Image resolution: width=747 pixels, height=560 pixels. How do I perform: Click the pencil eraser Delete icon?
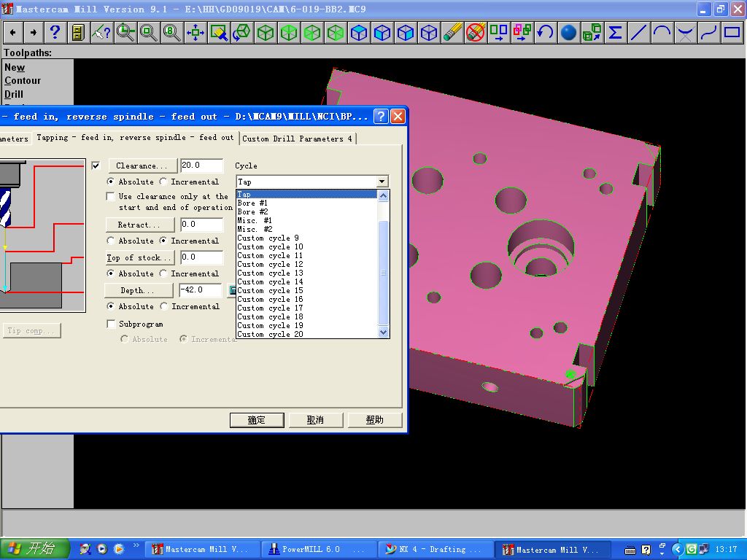pos(452,33)
